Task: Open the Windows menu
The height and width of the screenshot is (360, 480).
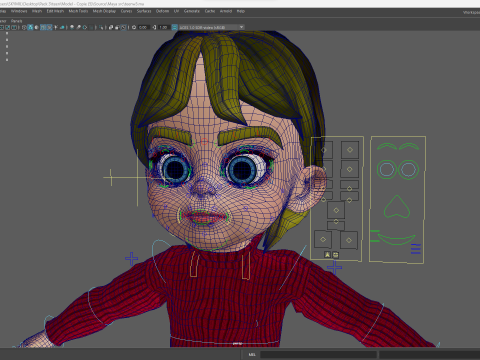Action: point(19,11)
